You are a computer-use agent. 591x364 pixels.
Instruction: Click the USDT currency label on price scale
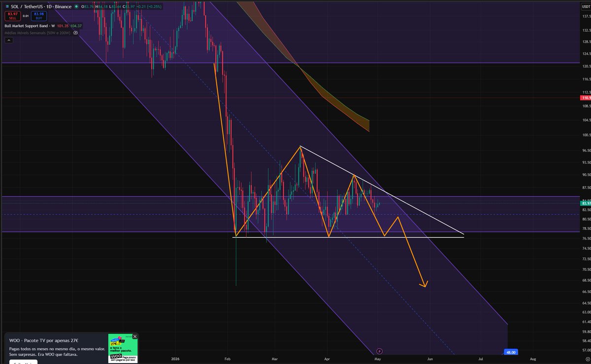click(586, 6)
